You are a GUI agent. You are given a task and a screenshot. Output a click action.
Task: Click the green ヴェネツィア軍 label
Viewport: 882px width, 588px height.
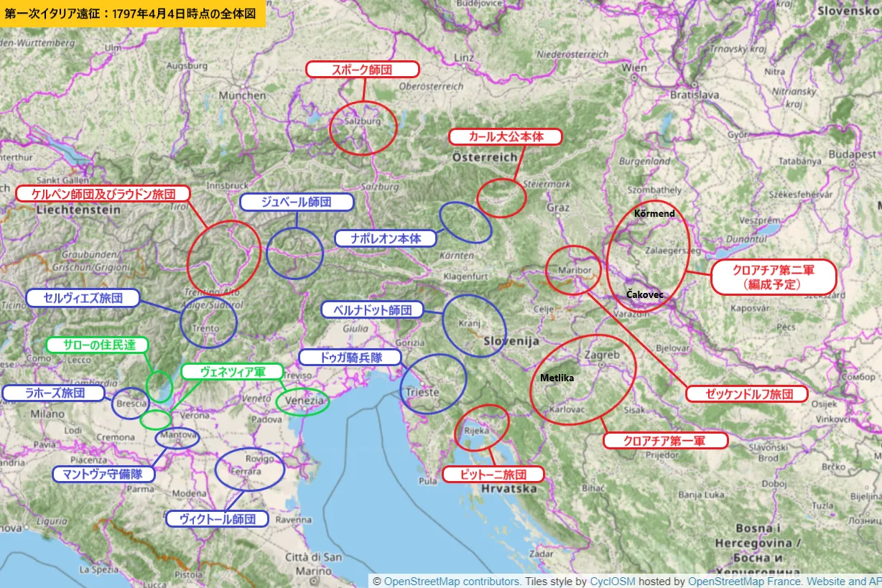pyautogui.click(x=233, y=372)
